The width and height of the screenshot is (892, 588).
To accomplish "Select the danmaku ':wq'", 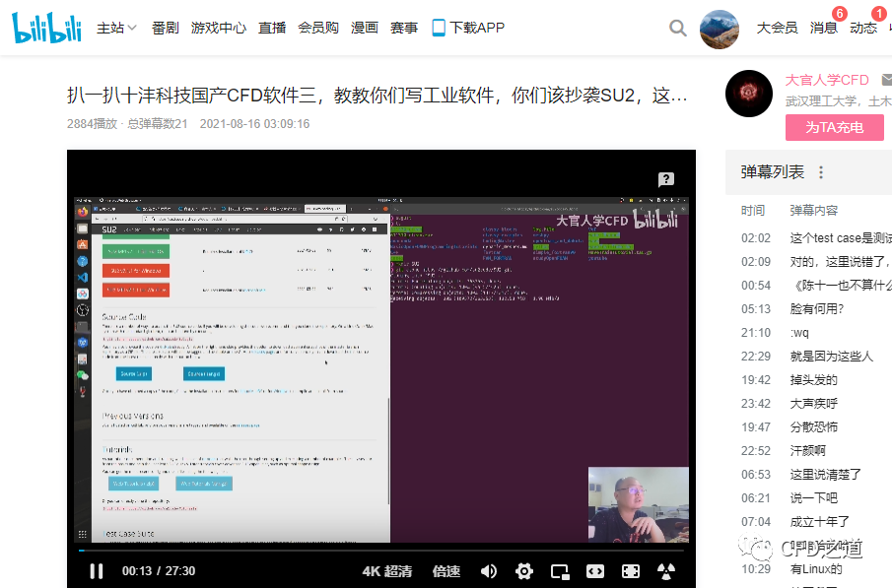I will (x=799, y=333).
